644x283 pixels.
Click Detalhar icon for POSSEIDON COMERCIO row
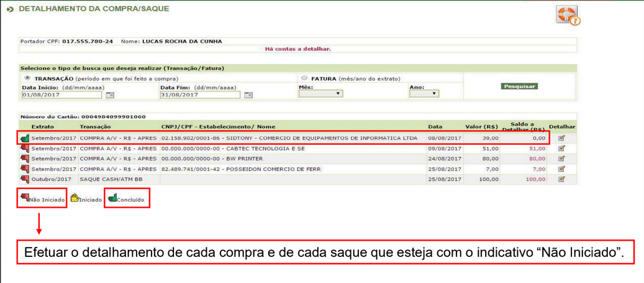coord(562,169)
